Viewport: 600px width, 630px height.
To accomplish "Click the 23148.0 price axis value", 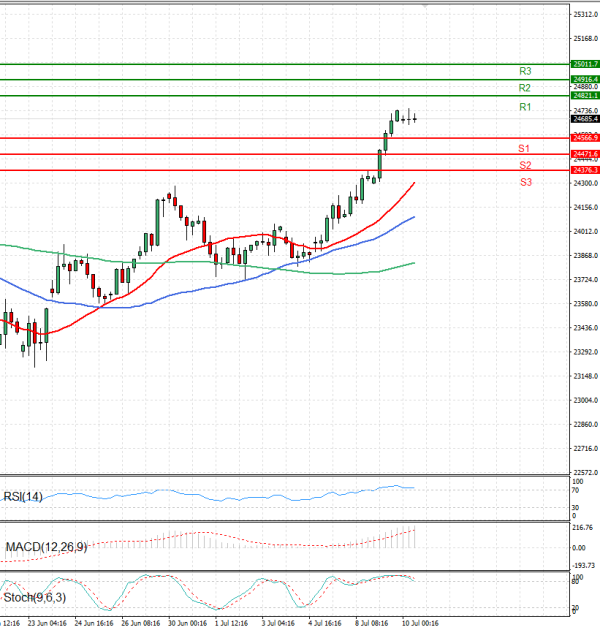I will 586,376.
